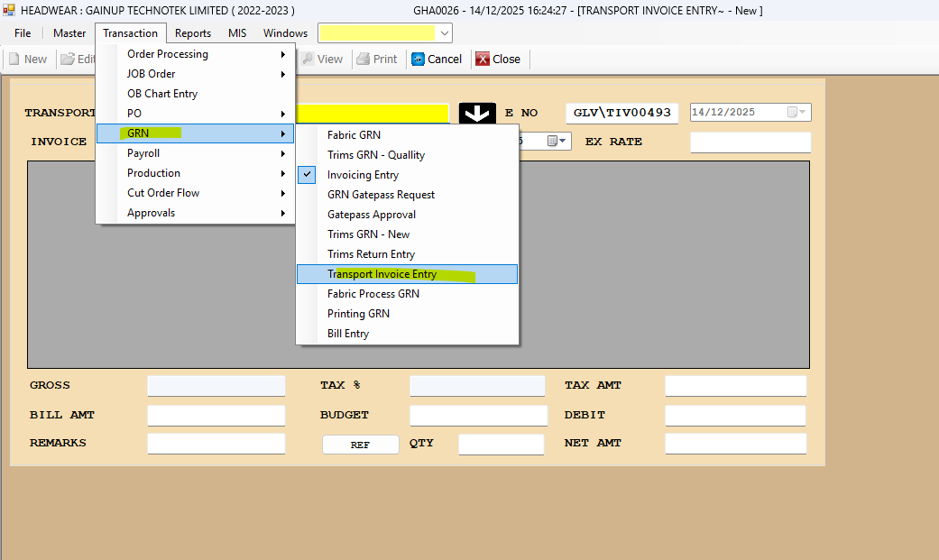Select Bill Entry in GRN submenu
This screenshot has height=560, width=939.
347,334
